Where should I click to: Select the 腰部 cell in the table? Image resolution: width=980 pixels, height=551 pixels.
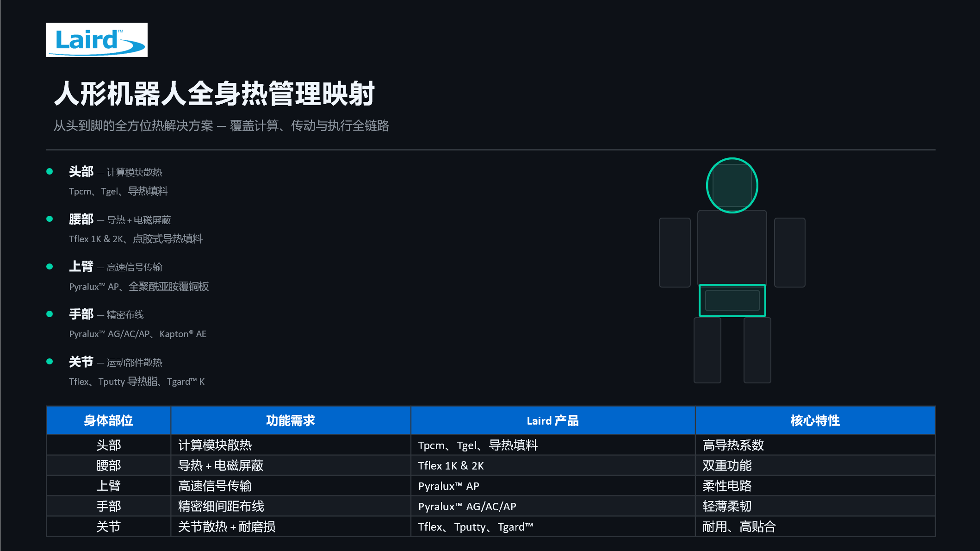[x=109, y=465]
